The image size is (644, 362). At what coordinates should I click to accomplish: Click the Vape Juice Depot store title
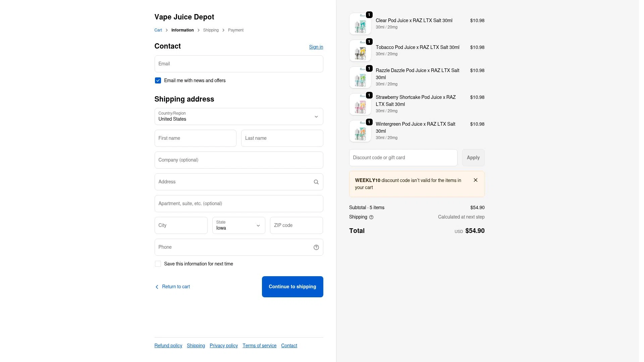[184, 17]
